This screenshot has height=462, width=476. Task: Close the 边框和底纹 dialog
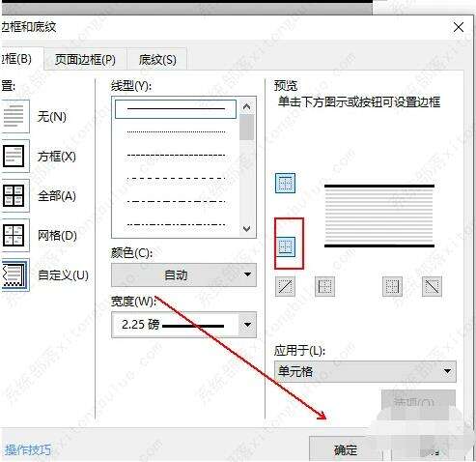coord(459,27)
